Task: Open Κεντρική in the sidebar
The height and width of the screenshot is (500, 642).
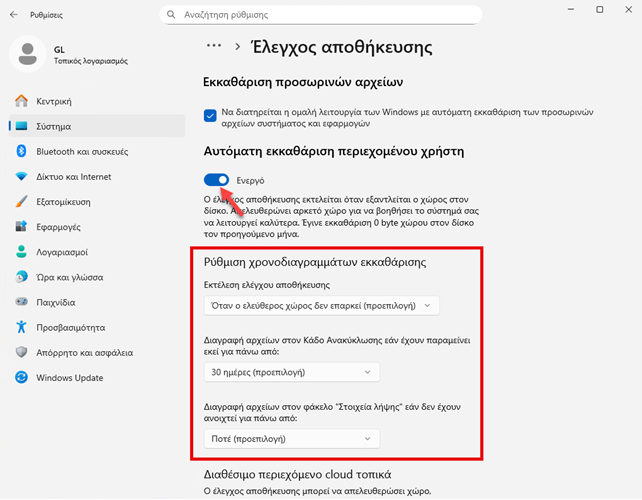Action: coord(97,101)
